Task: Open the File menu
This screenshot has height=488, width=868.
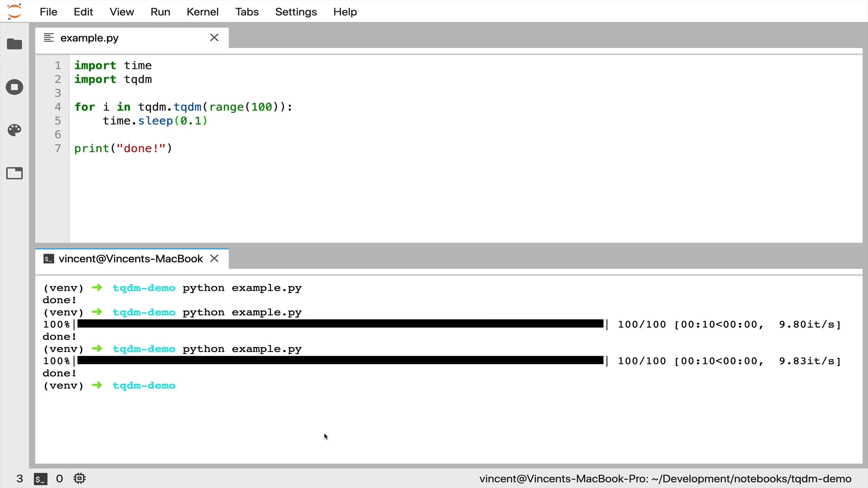Action: click(x=48, y=12)
